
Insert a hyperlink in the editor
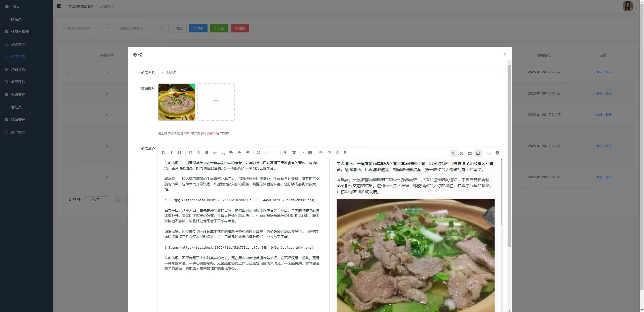tap(286, 153)
